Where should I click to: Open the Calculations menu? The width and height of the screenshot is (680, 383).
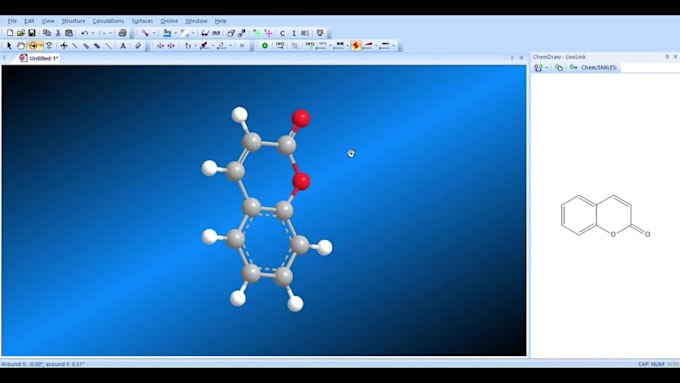tap(108, 21)
